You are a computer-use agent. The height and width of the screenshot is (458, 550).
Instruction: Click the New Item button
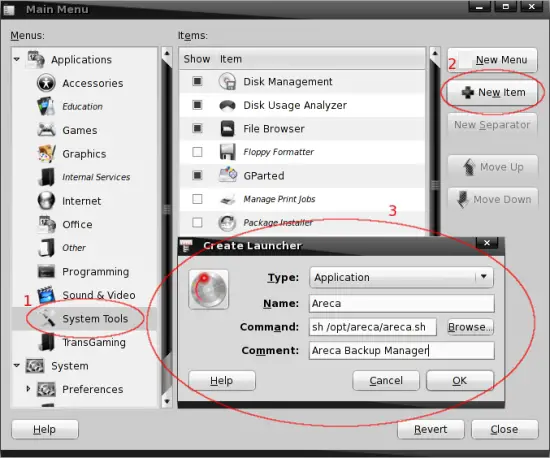pos(492,92)
